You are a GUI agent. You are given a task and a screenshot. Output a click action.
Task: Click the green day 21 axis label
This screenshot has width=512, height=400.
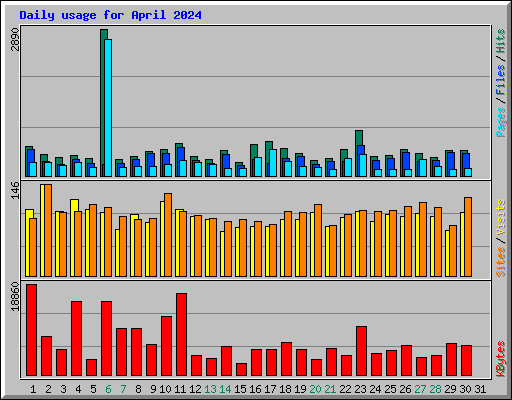(330, 389)
